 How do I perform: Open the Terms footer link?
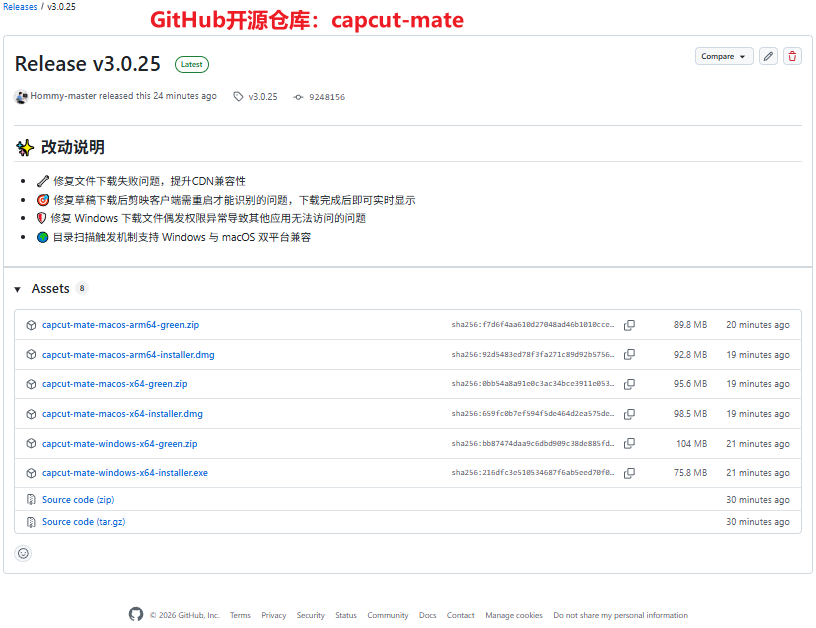point(240,616)
